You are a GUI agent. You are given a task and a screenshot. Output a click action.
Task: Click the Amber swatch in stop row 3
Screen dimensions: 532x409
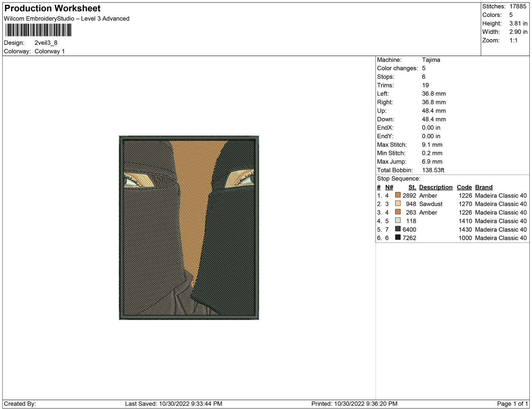pos(398,212)
